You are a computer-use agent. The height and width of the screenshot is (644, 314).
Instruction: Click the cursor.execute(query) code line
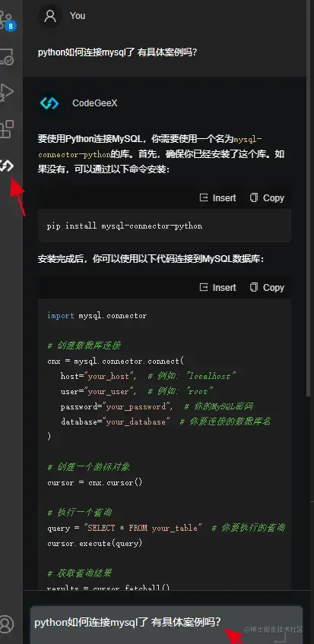tap(95, 544)
